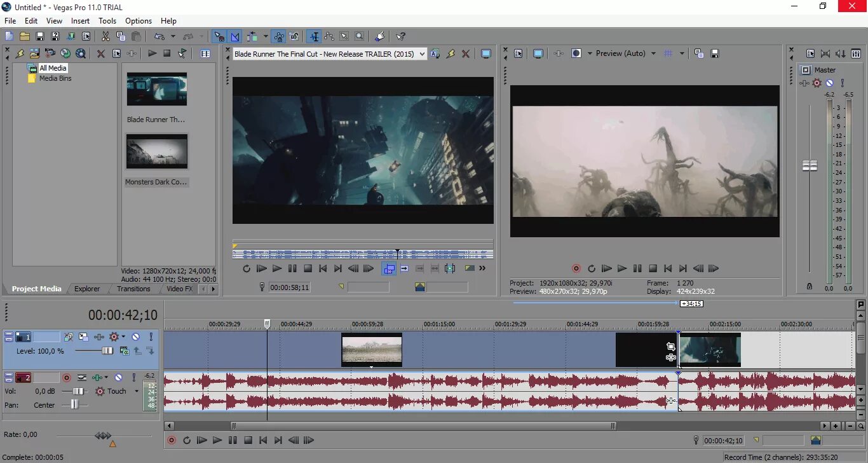
Task: Switch to the Transitions tab
Action: pyautogui.click(x=133, y=289)
